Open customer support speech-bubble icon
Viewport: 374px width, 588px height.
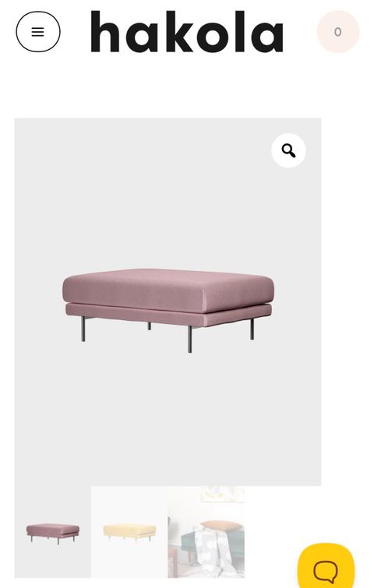tap(326, 566)
